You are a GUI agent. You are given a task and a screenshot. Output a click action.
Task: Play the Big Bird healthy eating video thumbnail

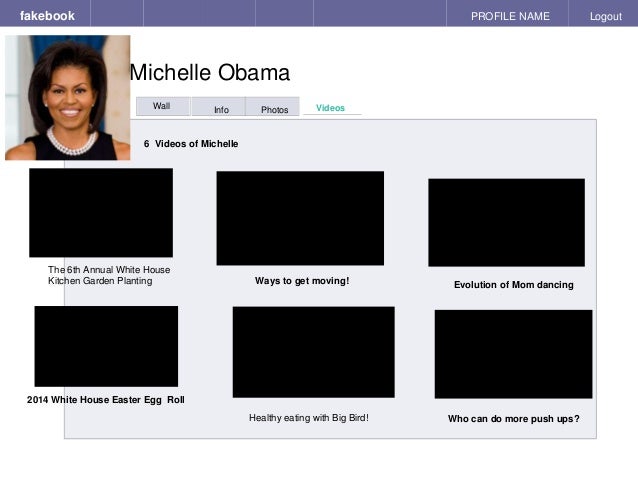314,352
